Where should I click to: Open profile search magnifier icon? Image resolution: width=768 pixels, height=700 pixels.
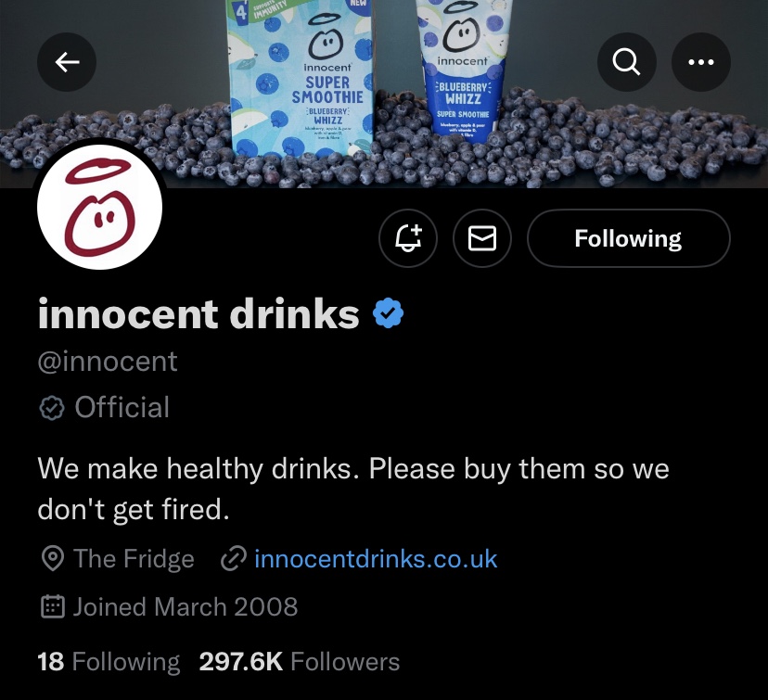pyautogui.click(x=627, y=61)
